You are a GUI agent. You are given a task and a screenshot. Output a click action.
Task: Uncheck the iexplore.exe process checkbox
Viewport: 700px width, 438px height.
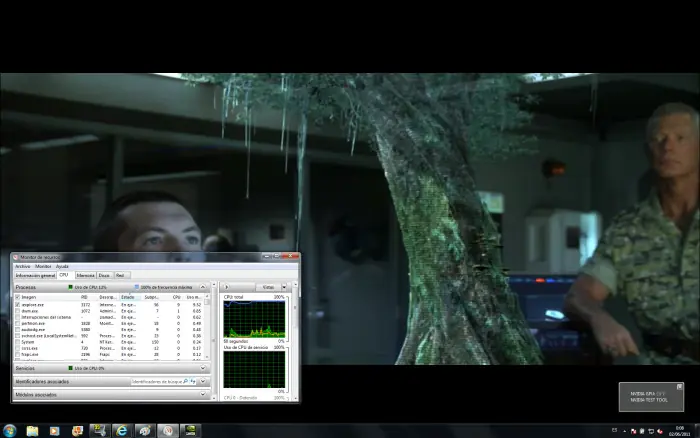pos(17,305)
